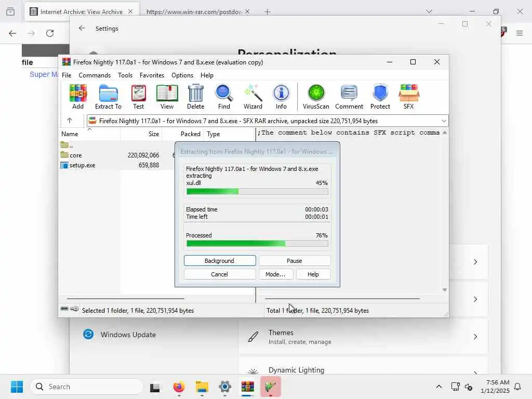Click the comment pane scroll up arrow

[x=445, y=132]
